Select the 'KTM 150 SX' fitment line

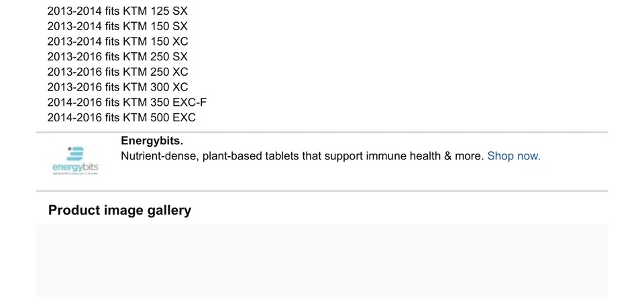(117, 26)
